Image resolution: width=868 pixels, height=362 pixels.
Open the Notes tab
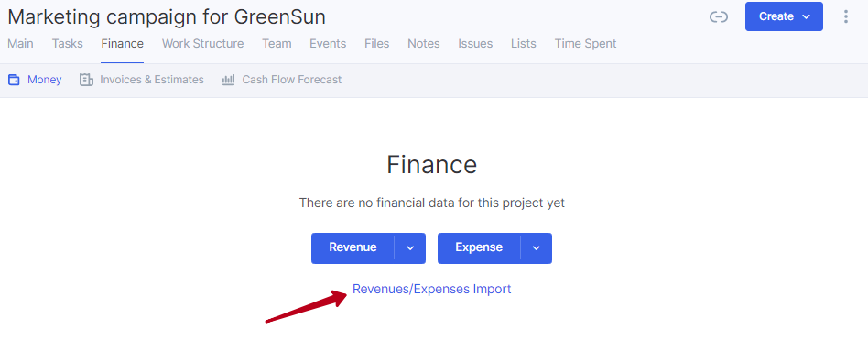pos(424,44)
